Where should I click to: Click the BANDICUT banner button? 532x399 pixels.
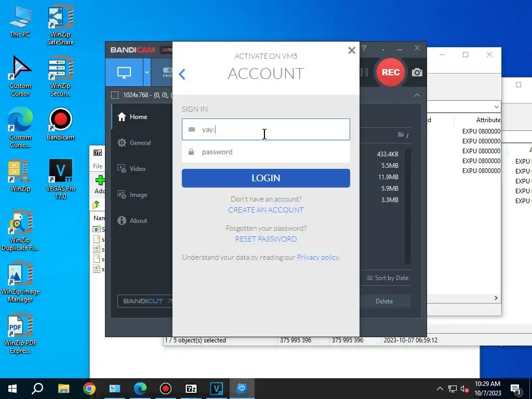(x=145, y=301)
